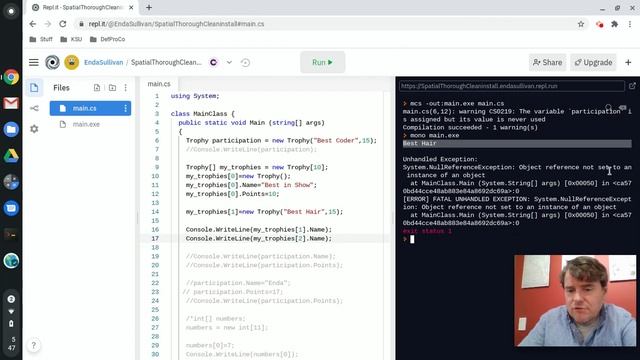Open the Files panel more options menu
This screenshot has height=360, width=640.
click(x=125, y=88)
